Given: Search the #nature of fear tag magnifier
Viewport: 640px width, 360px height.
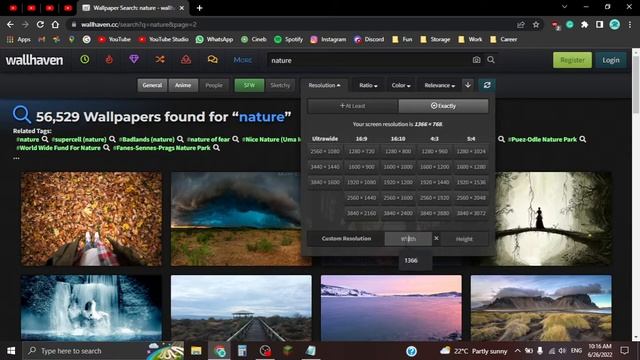Looking at the screenshot, I should (236, 139).
